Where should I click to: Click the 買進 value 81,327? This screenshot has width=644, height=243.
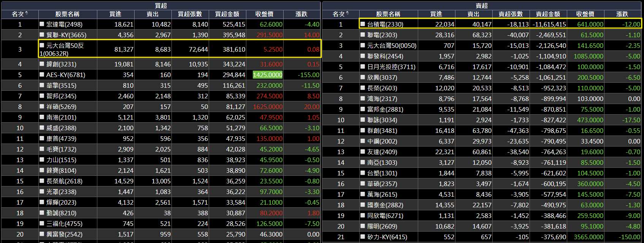[124, 49]
